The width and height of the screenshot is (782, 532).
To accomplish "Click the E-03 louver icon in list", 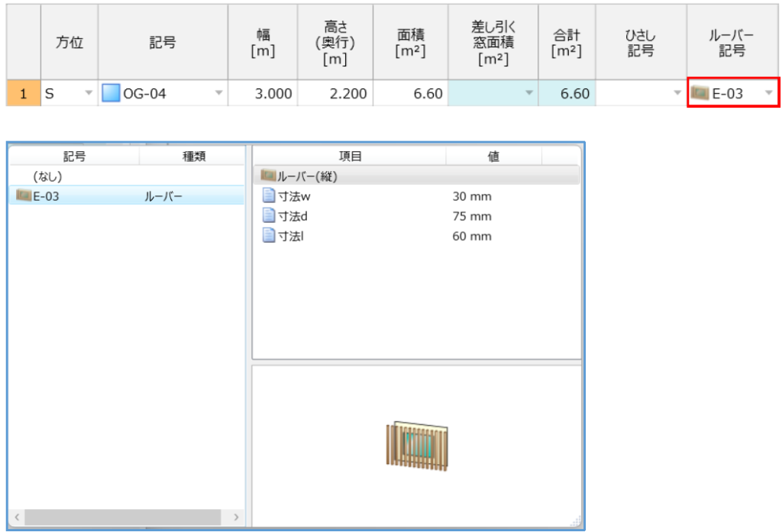I will (23, 196).
